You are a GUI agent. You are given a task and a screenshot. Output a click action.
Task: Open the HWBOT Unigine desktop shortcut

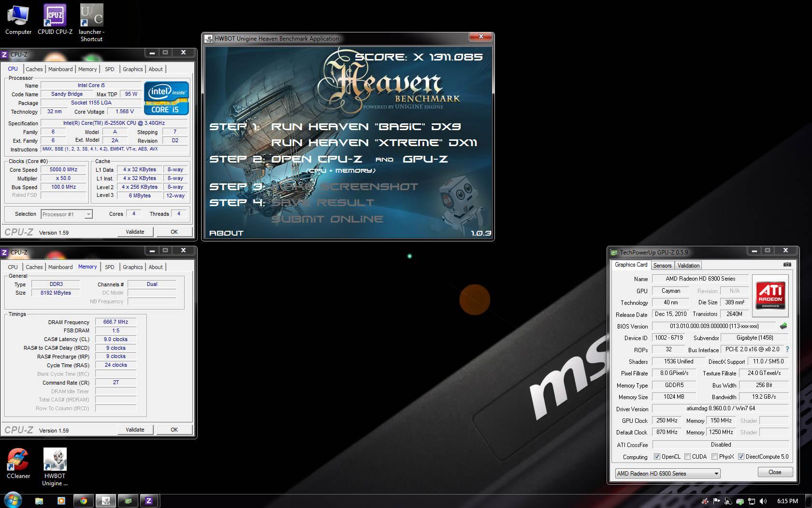tap(55, 467)
